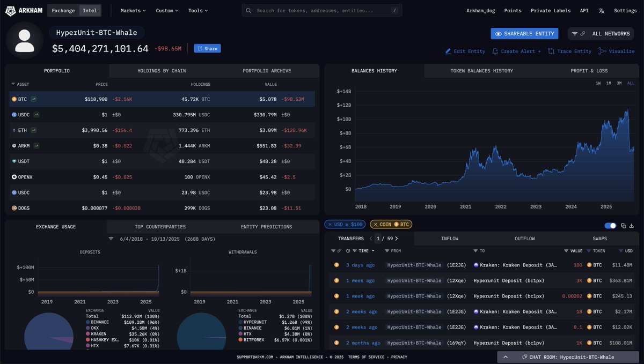Viewport: 644px width, 364px height.
Task: Click the ETH row chart icon
Action: point(34,130)
